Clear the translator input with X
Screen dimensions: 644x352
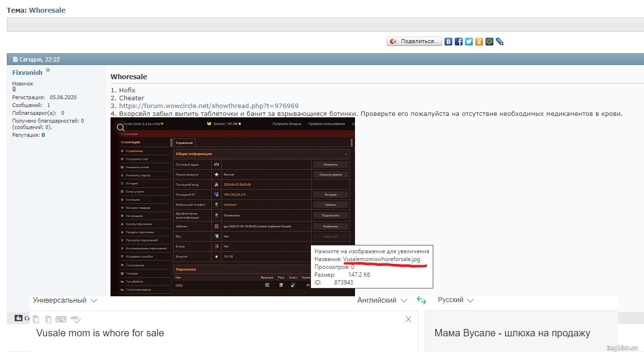coord(408,319)
